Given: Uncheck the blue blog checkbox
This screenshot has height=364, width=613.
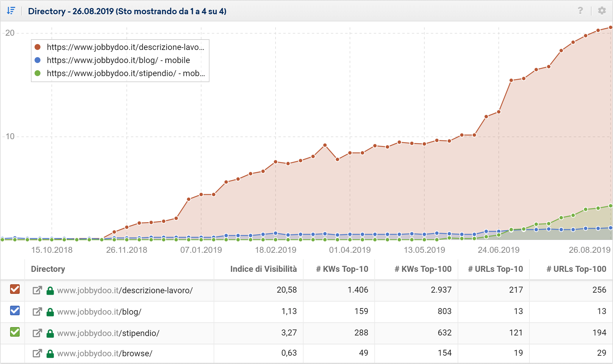Looking at the screenshot, I should [x=15, y=310].
